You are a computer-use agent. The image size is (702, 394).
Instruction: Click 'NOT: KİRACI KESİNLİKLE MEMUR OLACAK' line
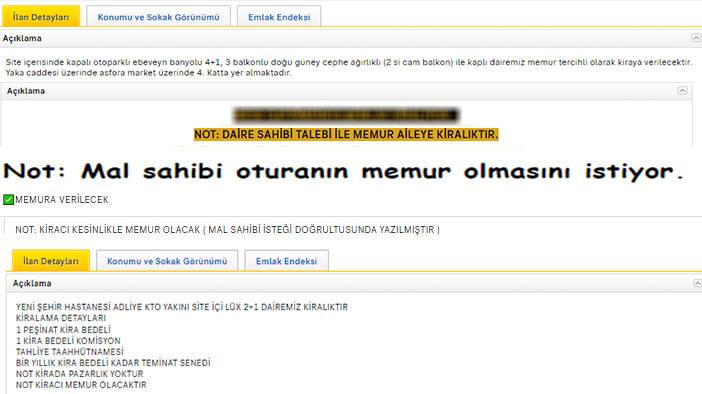[x=227, y=230]
